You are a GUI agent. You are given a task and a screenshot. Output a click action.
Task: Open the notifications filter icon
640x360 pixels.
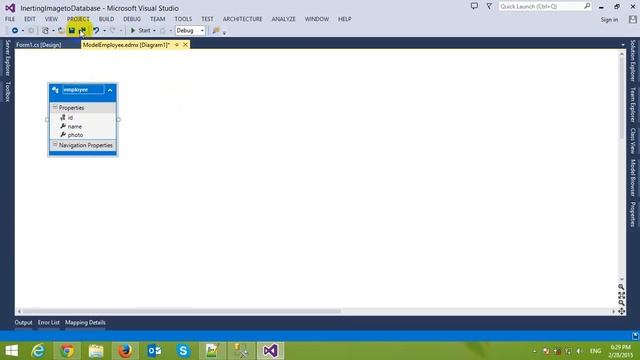(489, 6)
